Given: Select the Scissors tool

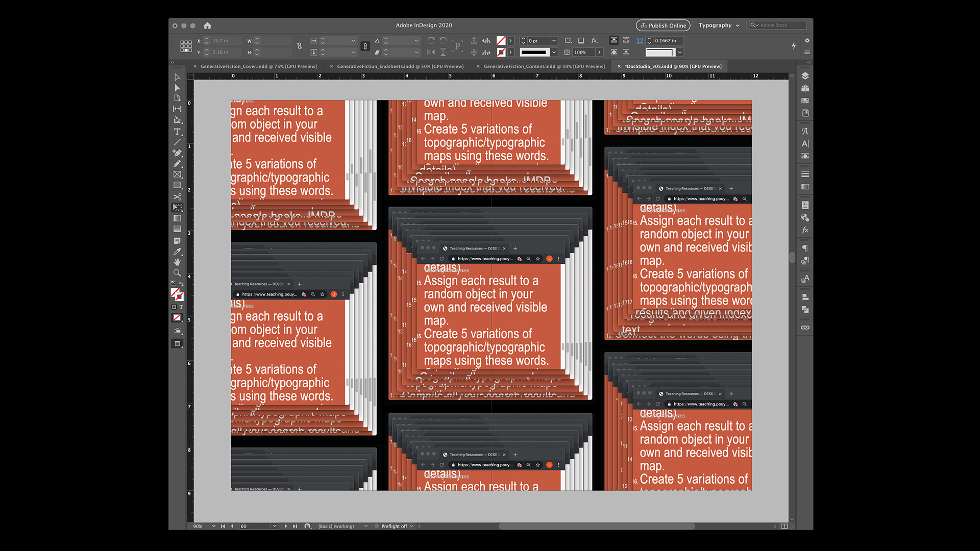Looking at the screenshot, I should (x=177, y=196).
